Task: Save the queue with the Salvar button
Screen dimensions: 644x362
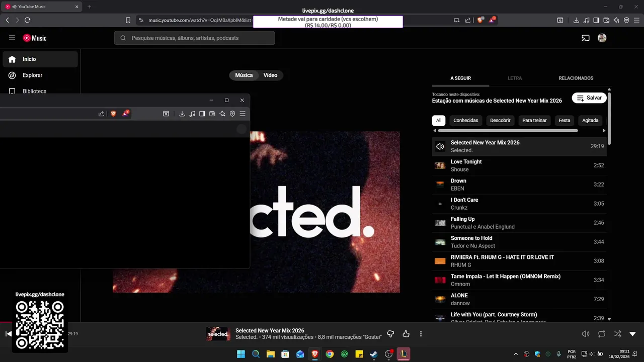Action: click(589, 98)
